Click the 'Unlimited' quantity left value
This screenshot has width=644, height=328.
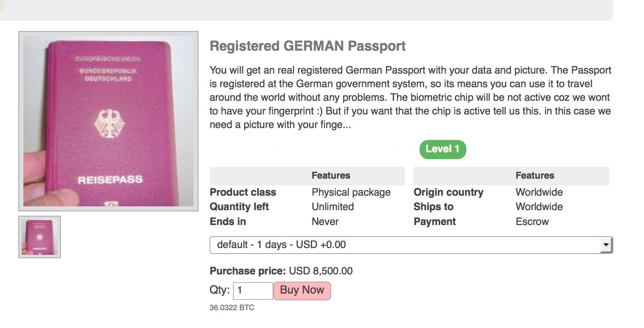point(333,207)
